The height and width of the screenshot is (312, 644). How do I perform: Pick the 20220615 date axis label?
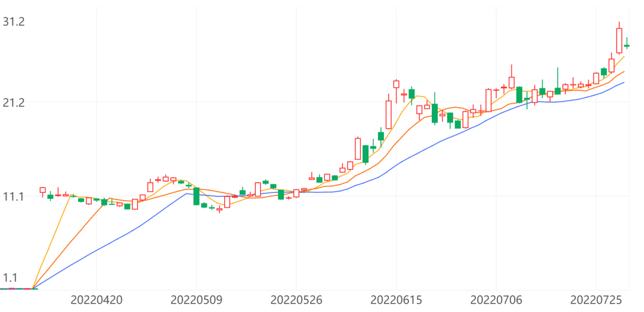pos(397,299)
